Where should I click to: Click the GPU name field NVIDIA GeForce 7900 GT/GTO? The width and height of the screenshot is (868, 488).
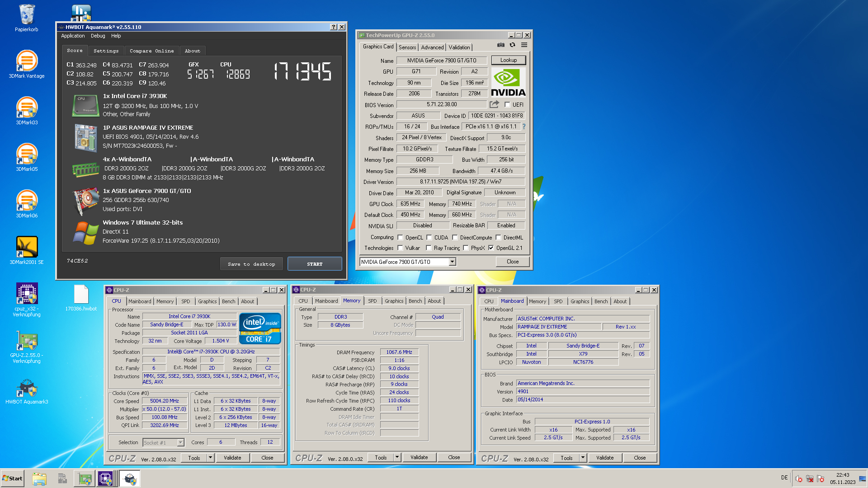(442, 61)
